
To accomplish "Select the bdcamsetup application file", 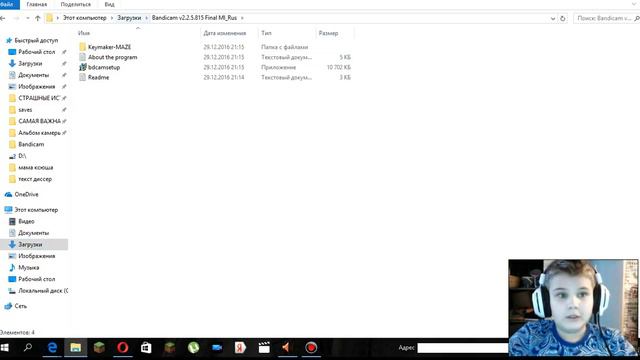I will coord(104,67).
